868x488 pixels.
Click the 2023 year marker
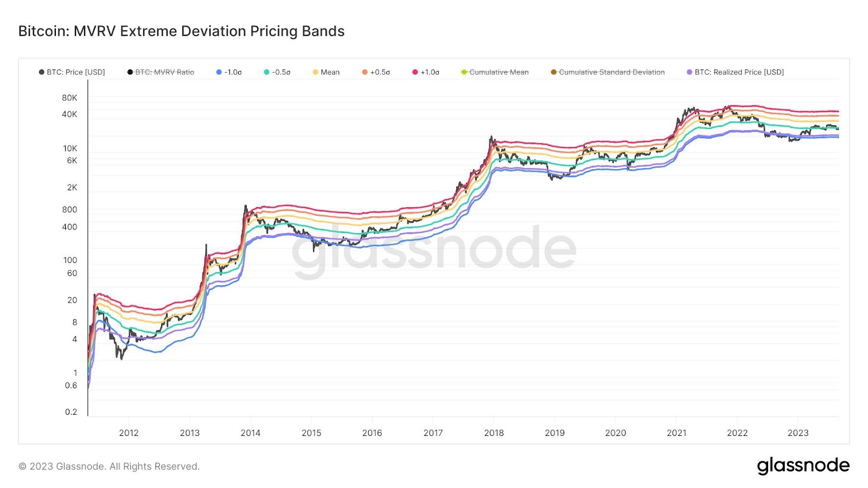[x=798, y=433]
